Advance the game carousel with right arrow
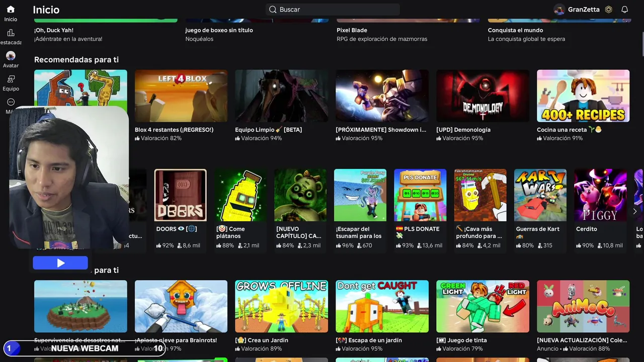644x362 pixels. tap(634, 211)
